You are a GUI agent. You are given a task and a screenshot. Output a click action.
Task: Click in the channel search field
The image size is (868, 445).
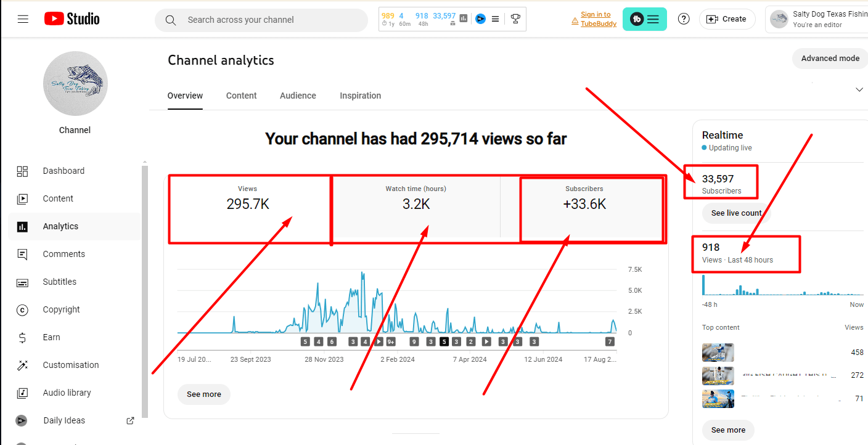click(x=271, y=20)
